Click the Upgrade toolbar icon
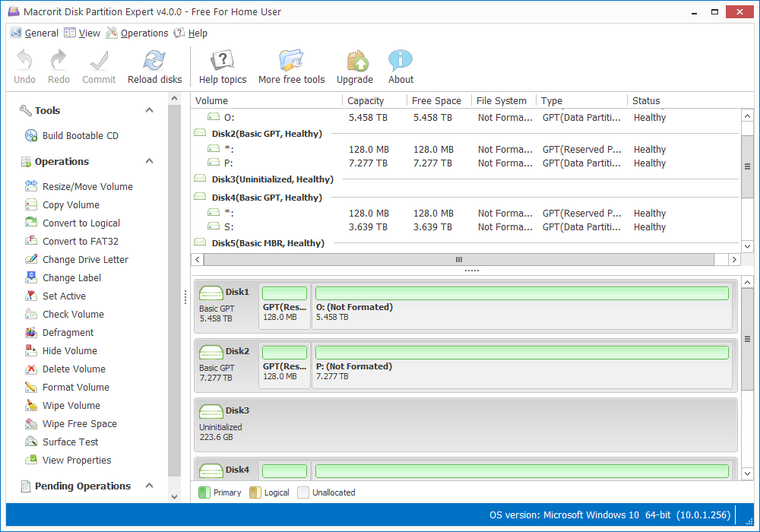This screenshot has height=532, width=760. click(x=355, y=67)
